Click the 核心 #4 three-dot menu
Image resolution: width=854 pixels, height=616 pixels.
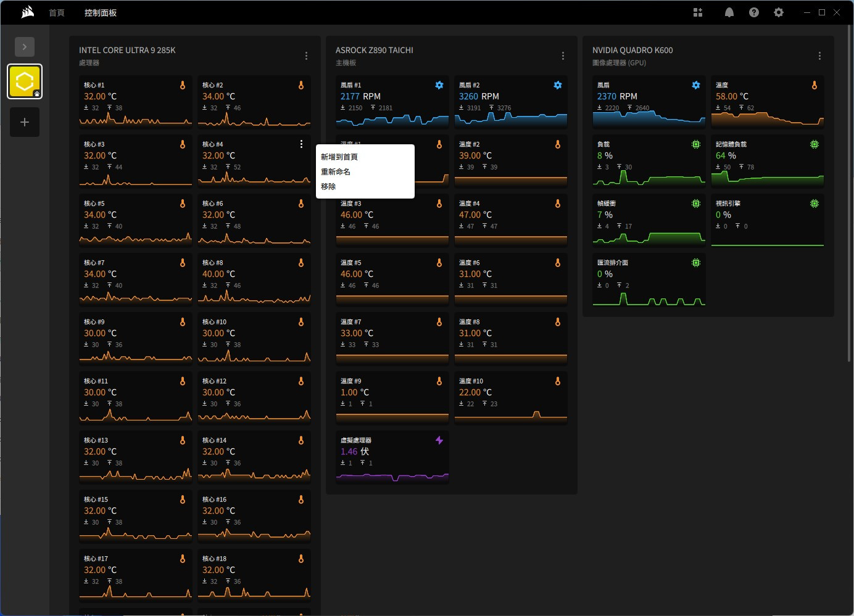301,144
